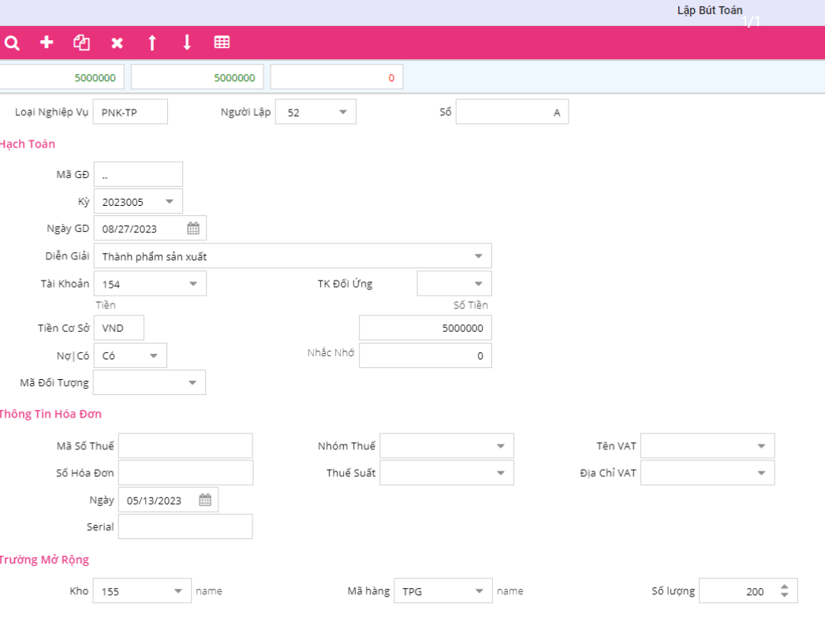Screen dimensions: 825x644
Task: Click the search magnifier icon in toolbar
Action: coord(12,43)
